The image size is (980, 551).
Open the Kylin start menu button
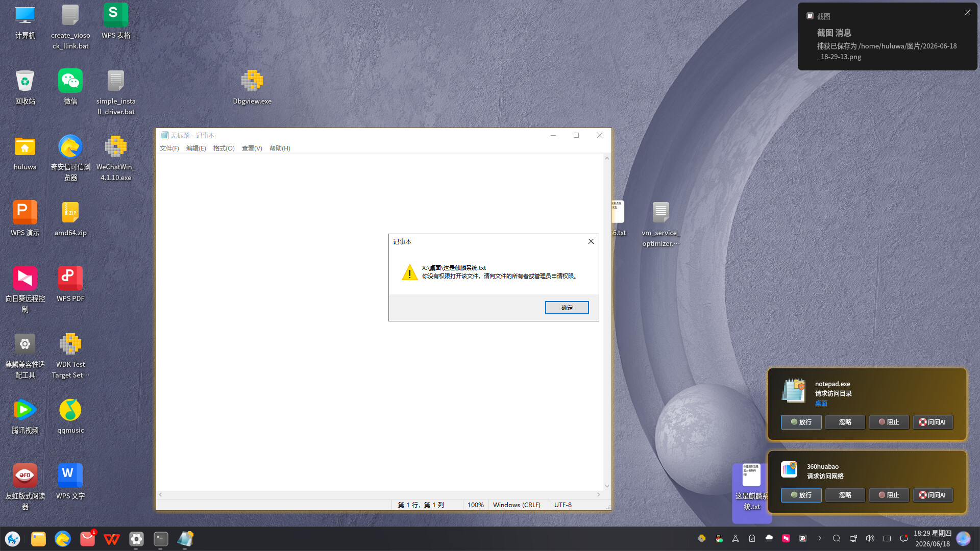point(13,539)
